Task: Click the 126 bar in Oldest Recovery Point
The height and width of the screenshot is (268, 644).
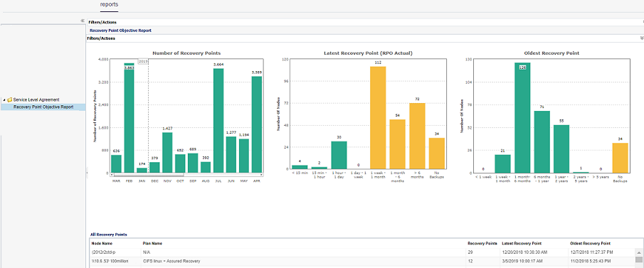Action: click(522, 118)
